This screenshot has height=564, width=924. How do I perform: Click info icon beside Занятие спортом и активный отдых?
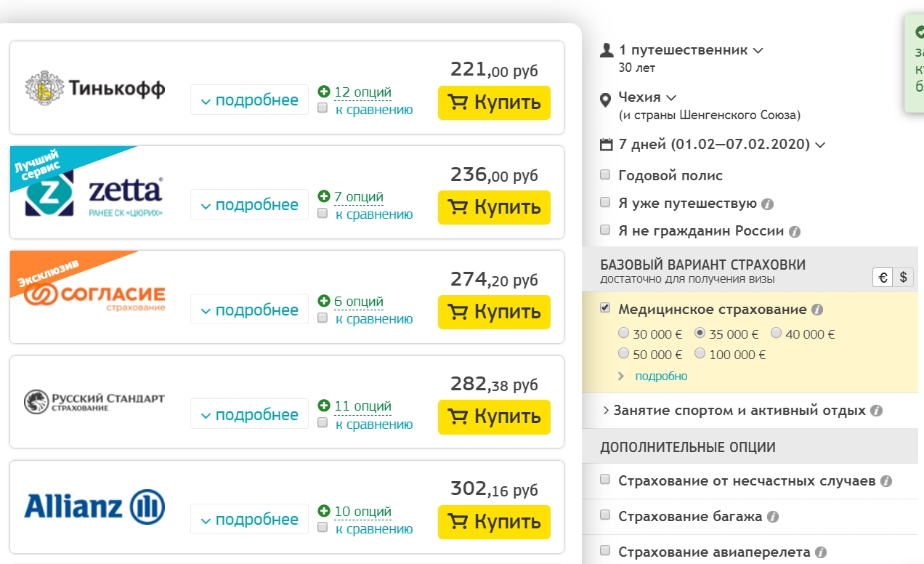[x=877, y=411]
